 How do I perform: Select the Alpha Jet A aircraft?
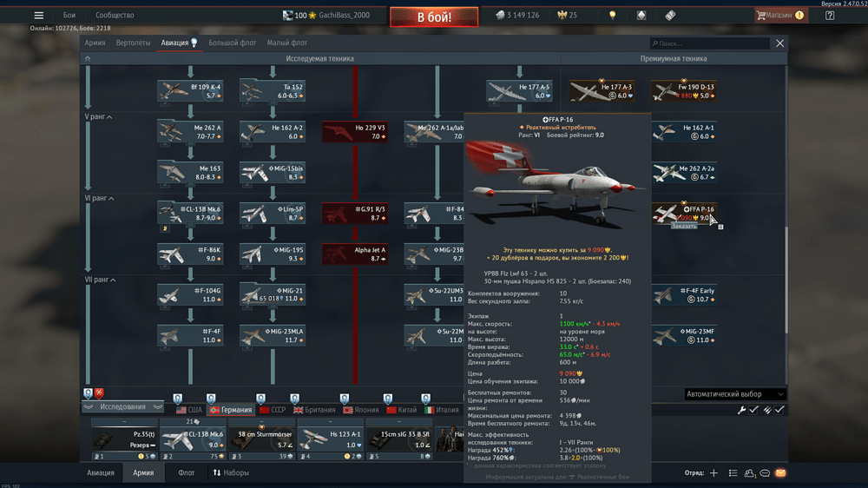point(355,254)
